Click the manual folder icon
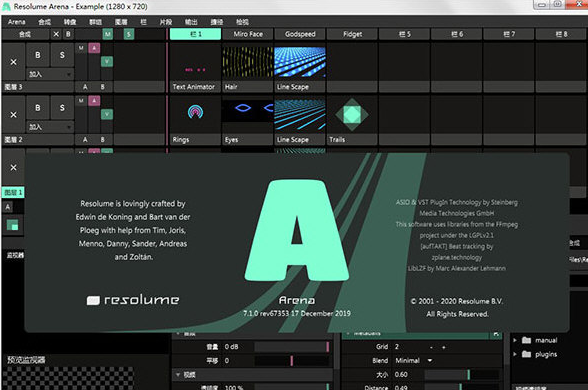 (x=526, y=340)
